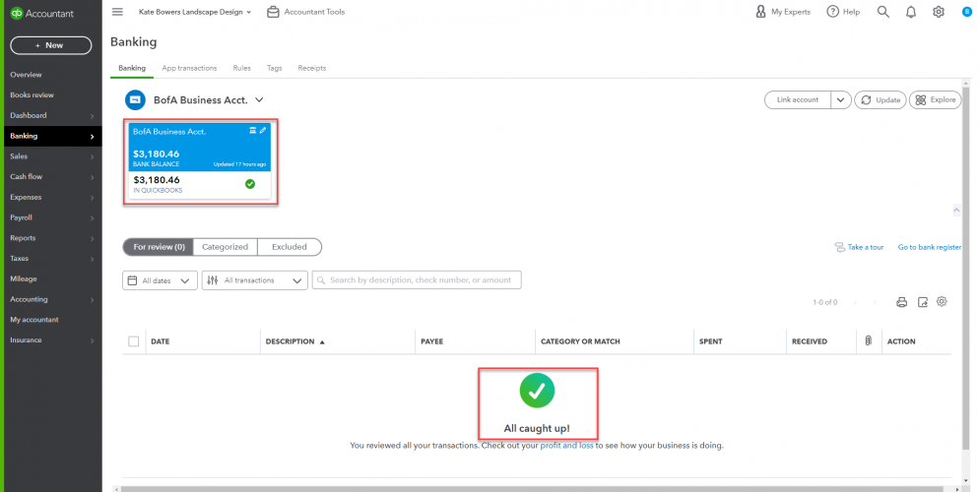Open the Tags tab
This screenshot has height=492, width=980.
(275, 68)
